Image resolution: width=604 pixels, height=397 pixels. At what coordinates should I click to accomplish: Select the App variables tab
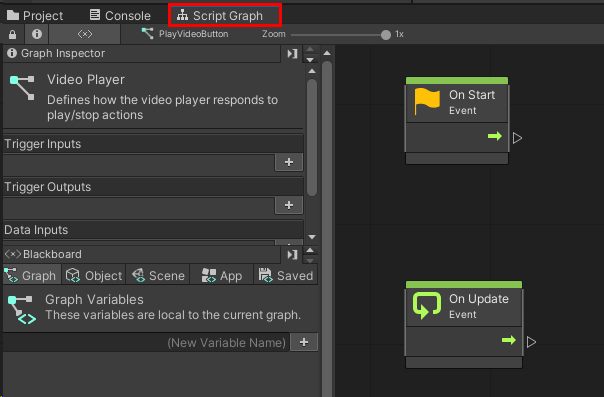222,275
